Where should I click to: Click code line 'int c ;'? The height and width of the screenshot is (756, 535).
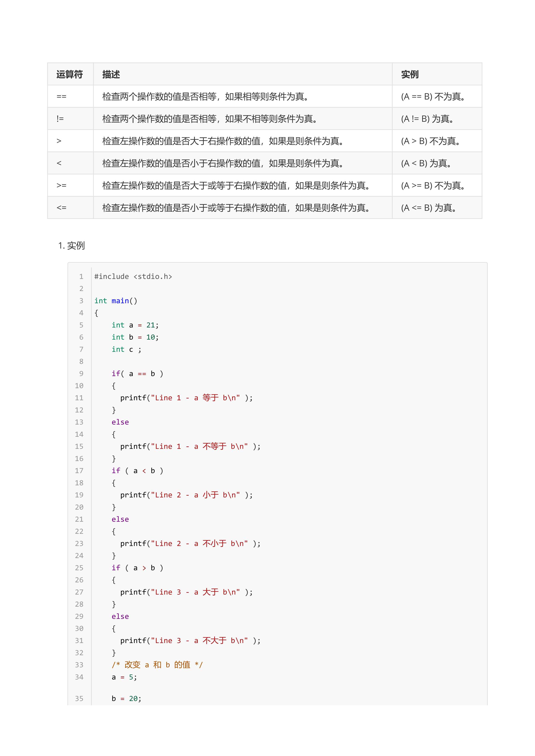(x=127, y=349)
